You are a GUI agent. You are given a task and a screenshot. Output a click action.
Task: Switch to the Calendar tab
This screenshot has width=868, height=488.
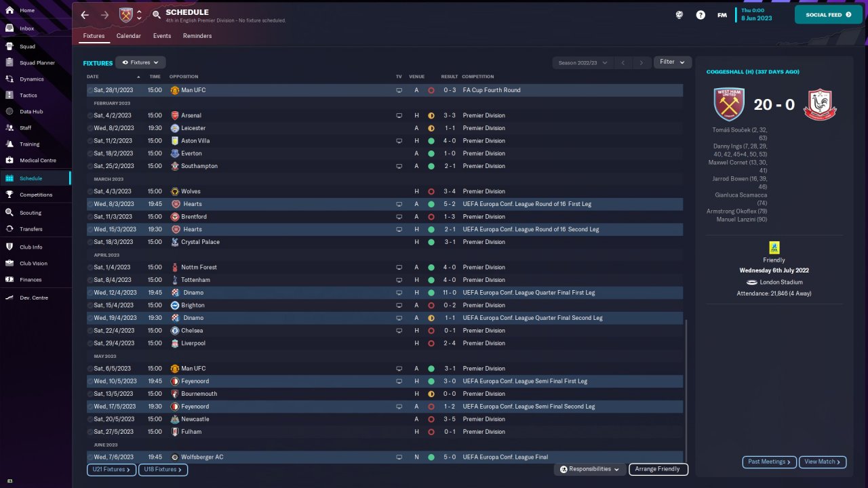point(129,36)
